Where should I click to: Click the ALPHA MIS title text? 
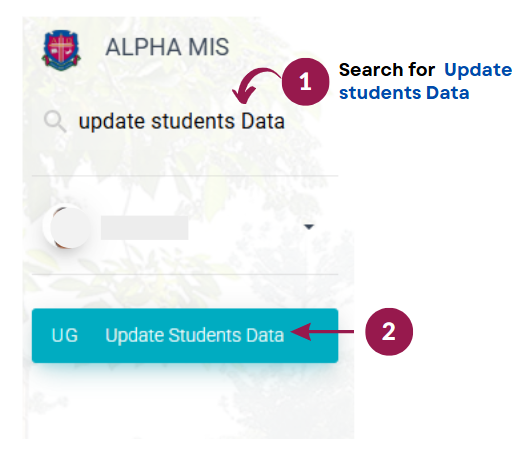(167, 47)
